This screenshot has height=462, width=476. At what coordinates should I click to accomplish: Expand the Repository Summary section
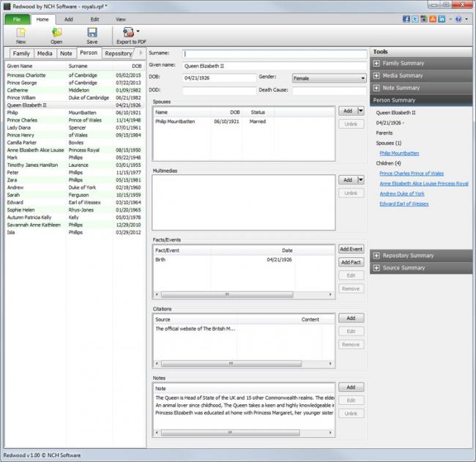click(x=376, y=256)
